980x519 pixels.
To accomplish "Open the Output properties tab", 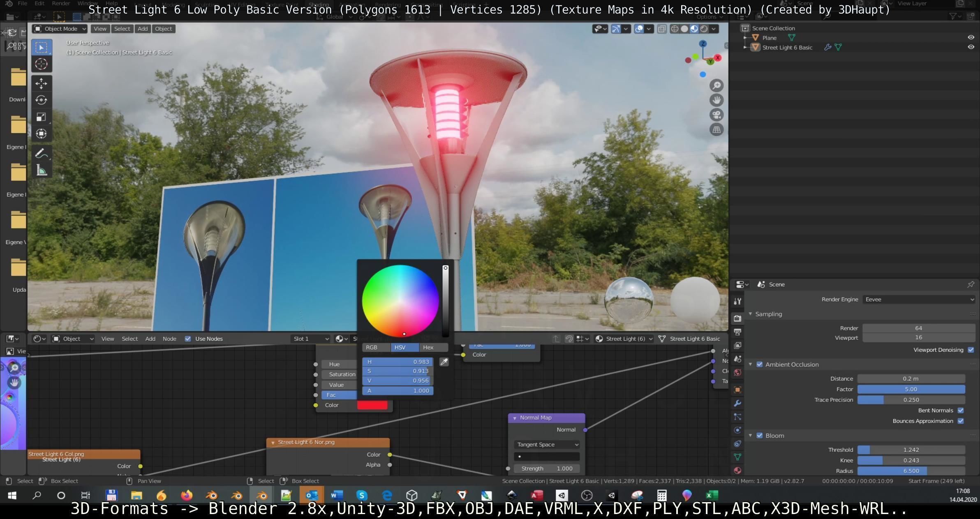I will (x=737, y=332).
